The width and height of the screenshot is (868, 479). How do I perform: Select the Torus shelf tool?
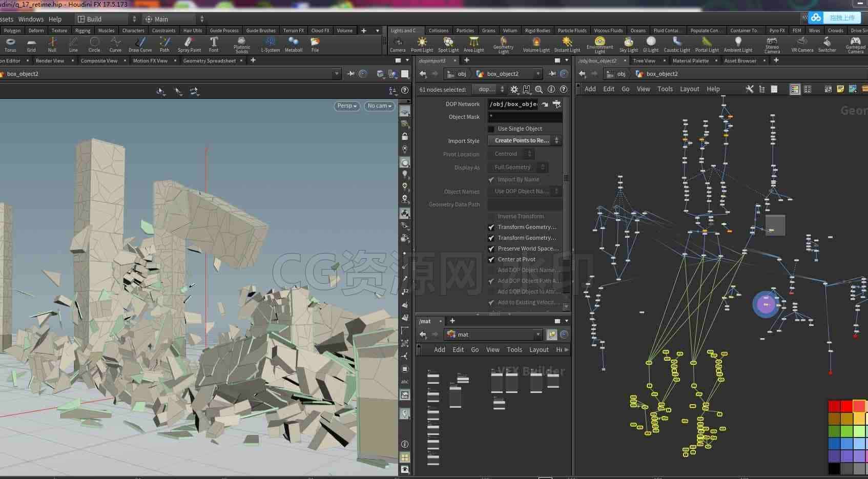(10, 45)
